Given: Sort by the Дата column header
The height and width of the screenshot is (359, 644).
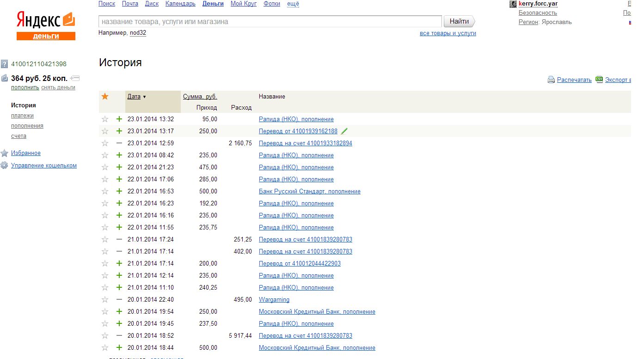Looking at the screenshot, I should (x=134, y=97).
